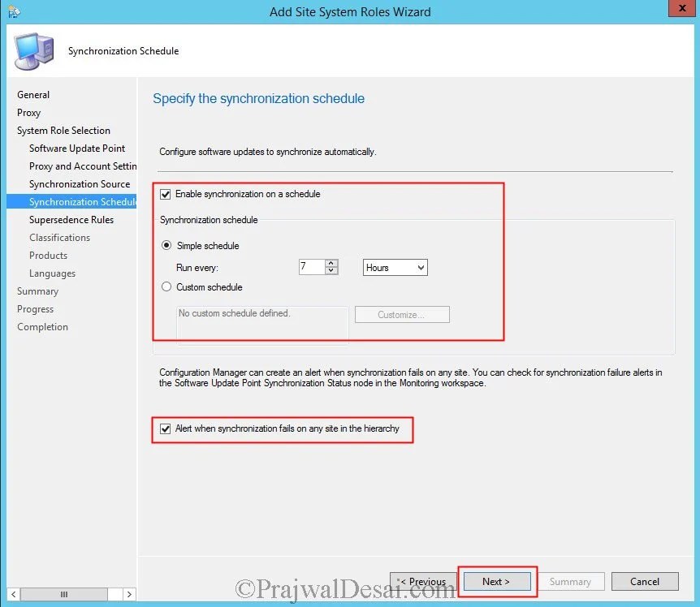The height and width of the screenshot is (607, 700).
Task: Click the Customize button for custom schedule
Action: click(x=401, y=314)
